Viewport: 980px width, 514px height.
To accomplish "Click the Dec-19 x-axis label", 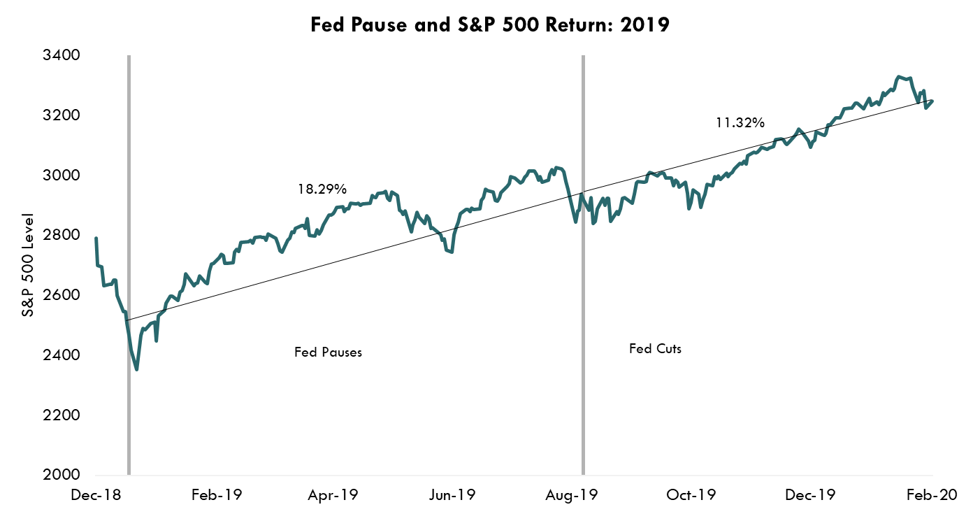I will (x=811, y=495).
